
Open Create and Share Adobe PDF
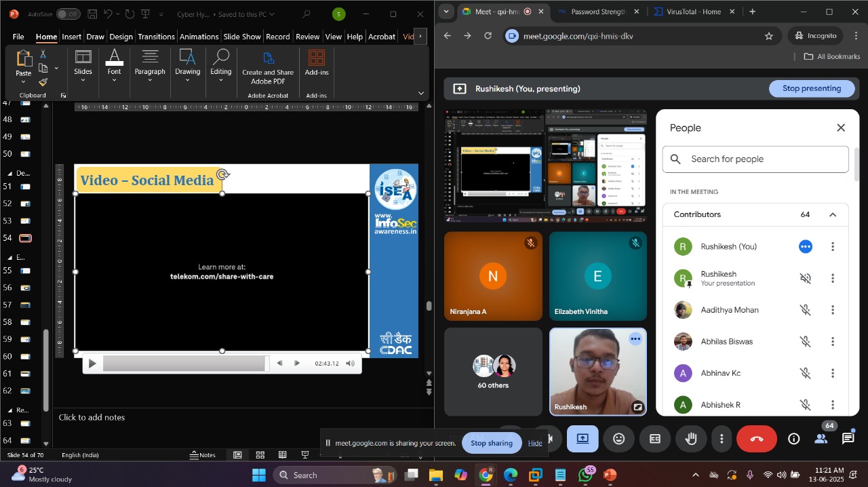pyautogui.click(x=268, y=66)
